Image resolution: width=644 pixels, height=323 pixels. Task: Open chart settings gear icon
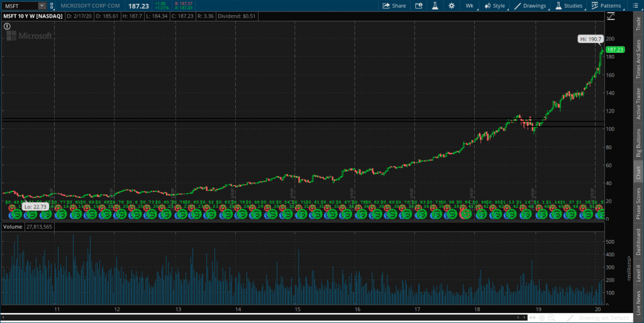point(452,6)
